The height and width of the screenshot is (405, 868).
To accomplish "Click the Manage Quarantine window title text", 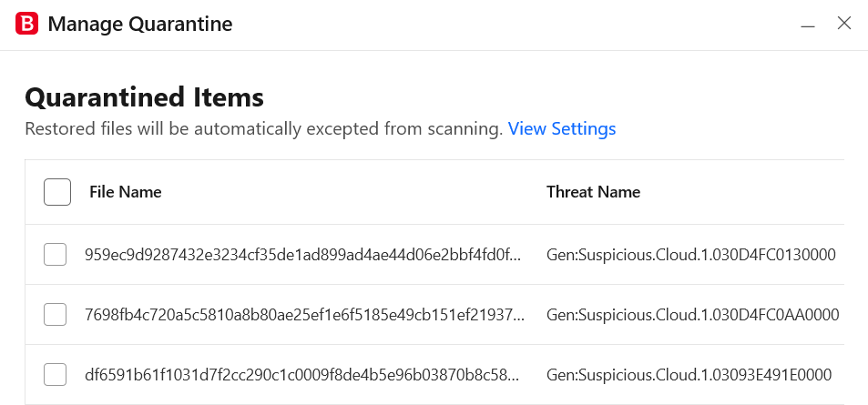I will (x=140, y=24).
